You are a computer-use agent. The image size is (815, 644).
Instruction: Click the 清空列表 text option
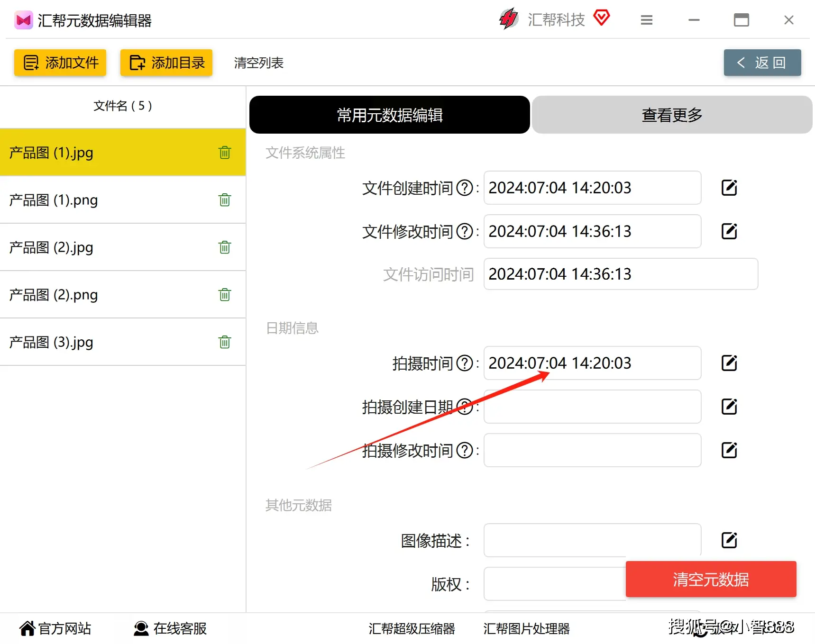click(258, 63)
